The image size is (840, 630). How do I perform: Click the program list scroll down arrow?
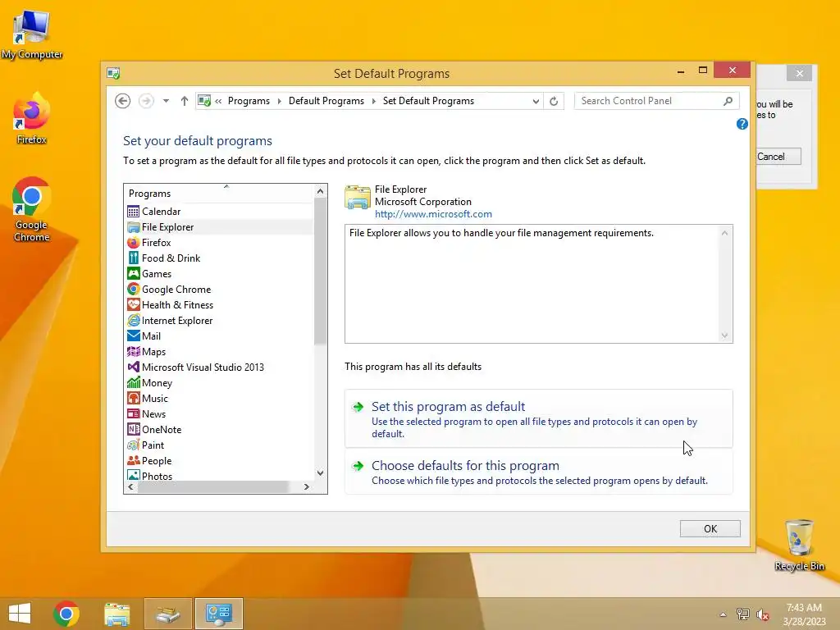click(x=321, y=473)
